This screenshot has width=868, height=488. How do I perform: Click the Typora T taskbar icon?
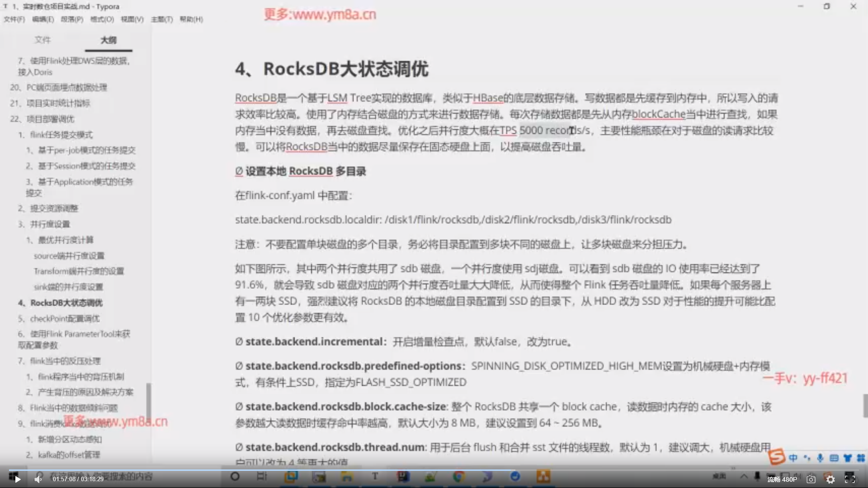pos(375,476)
